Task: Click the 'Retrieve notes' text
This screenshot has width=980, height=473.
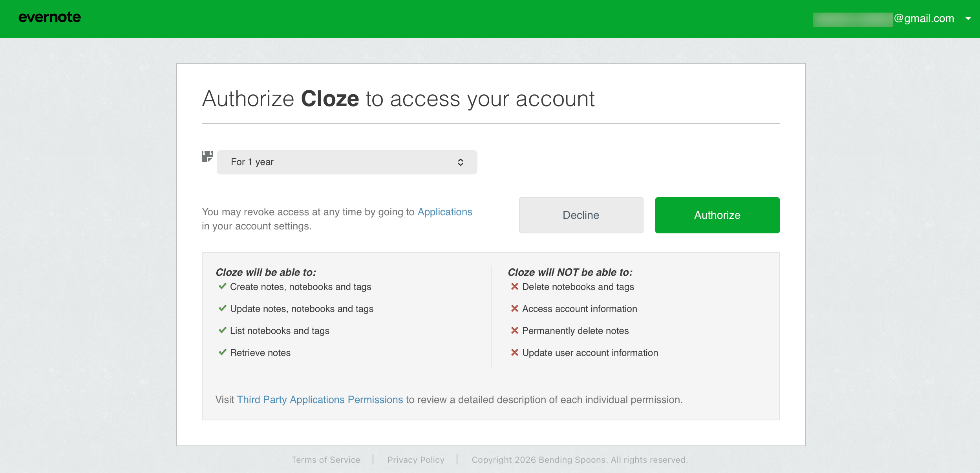Action: point(260,353)
